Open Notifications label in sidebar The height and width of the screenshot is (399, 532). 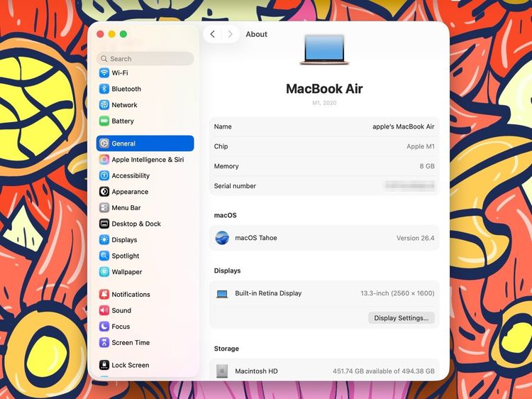[131, 294]
